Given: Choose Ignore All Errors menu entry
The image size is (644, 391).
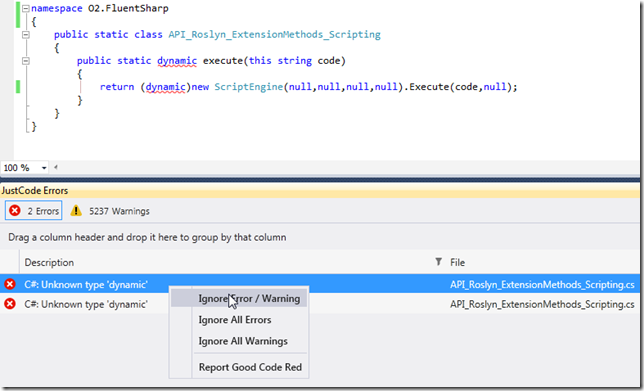Looking at the screenshot, I should (235, 320).
